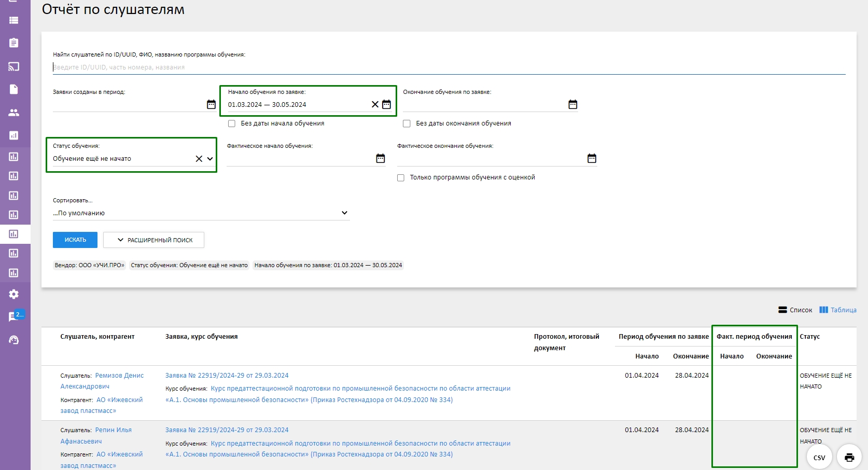The image size is (868, 470).
Task: Check 'Без даты окончания обучения'
Action: (x=407, y=123)
